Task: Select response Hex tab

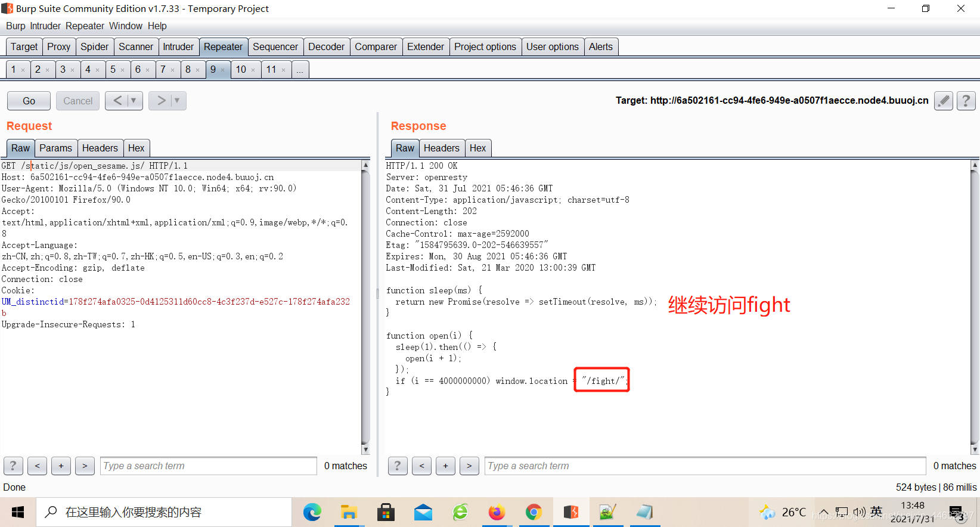Action: 478,148
